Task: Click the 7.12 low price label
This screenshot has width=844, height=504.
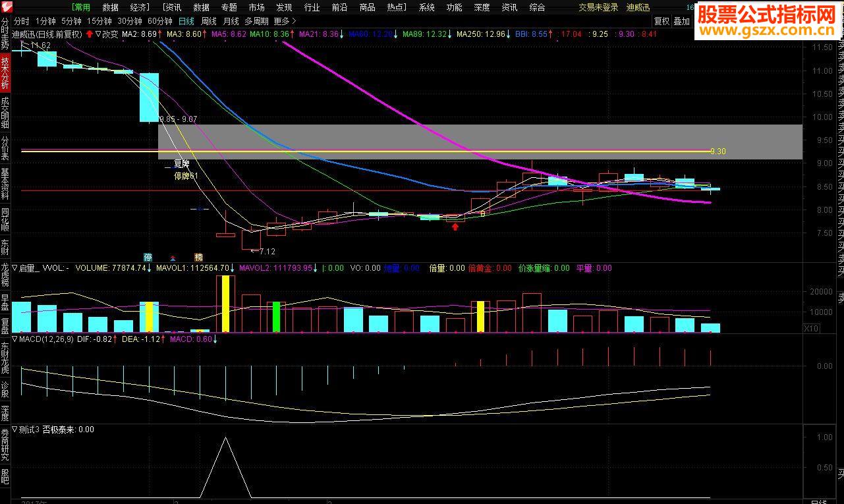Action: 267,252
